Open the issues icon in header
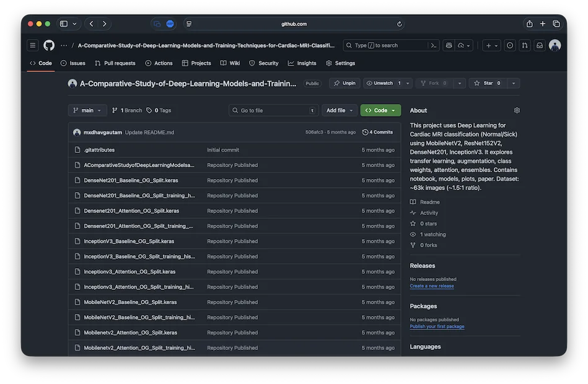 click(510, 45)
